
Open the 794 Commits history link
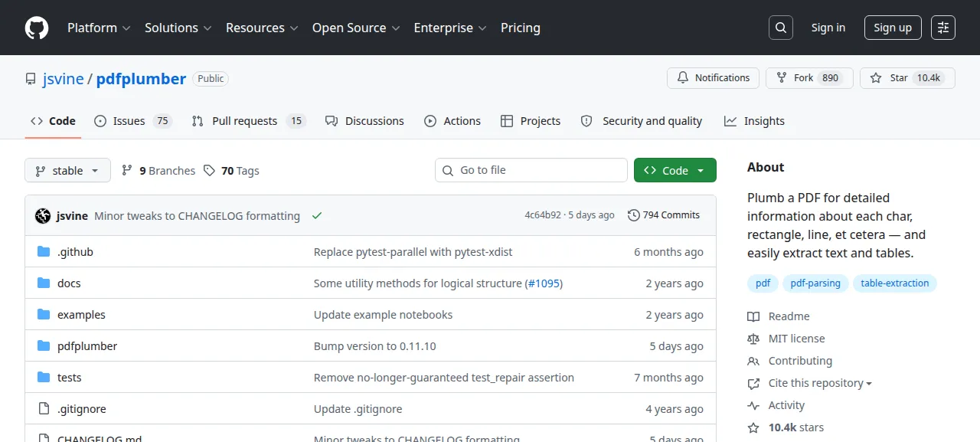point(664,215)
